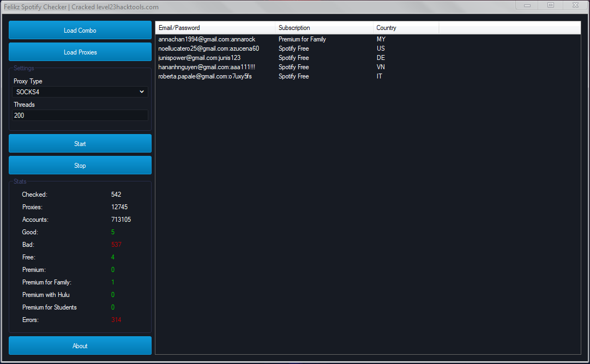Select the Premium for Family cell in results list
The height and width of the screenshot is (364, 590).
[x=302, y=39]
